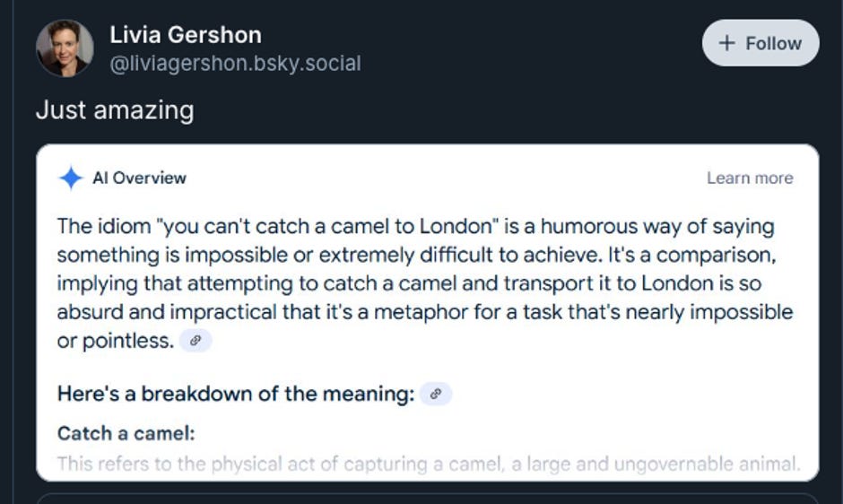The height and width of the screenshot is (504, 843).
Task: Click the link chip after "or pointless."
Action: (x=196, y=341)
